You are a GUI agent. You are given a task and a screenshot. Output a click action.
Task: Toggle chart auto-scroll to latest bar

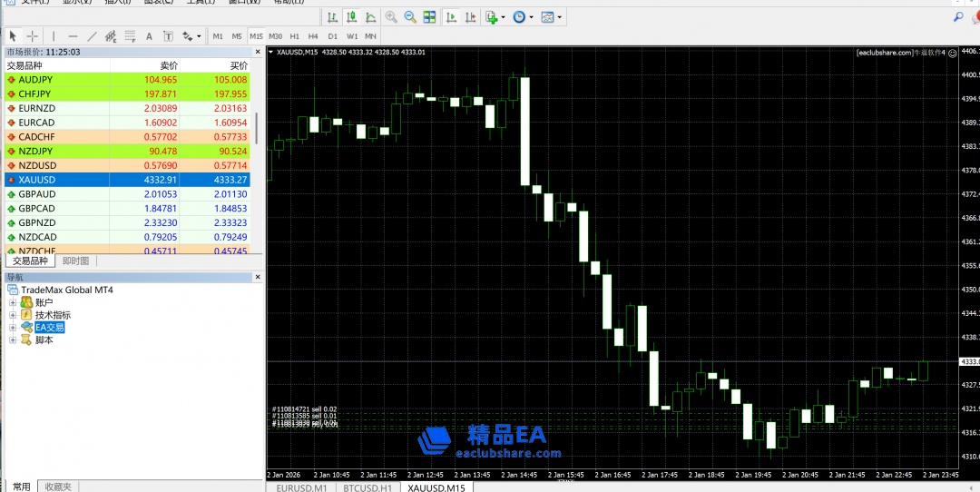[451, 16]
